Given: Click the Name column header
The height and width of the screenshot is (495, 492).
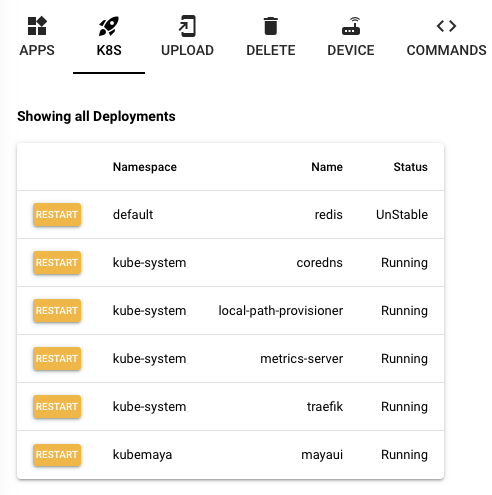Looking at the screenshot, I should click(x=327, y=167).
